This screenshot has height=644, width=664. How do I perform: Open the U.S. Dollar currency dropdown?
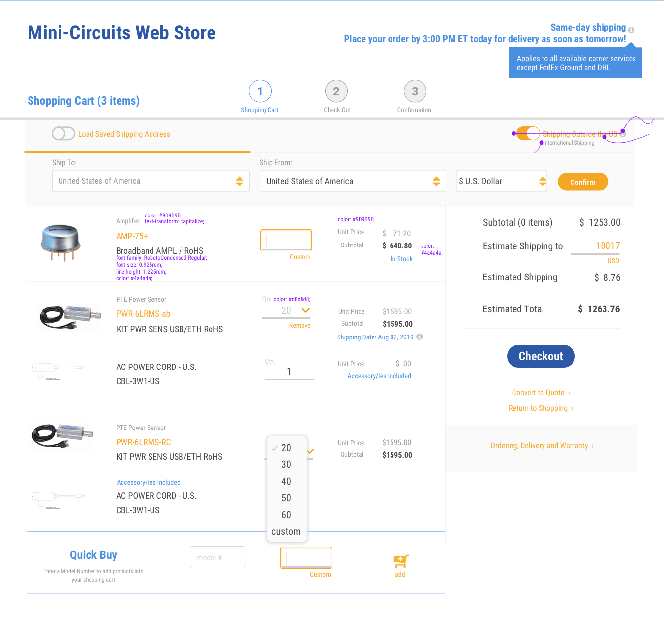tap(502, 181)
